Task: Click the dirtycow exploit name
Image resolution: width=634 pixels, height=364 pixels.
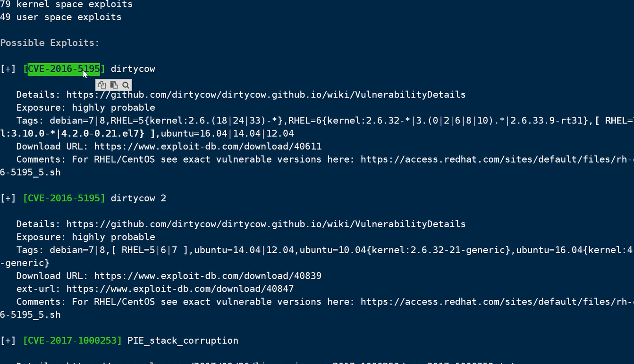Action: pos(133,68)
